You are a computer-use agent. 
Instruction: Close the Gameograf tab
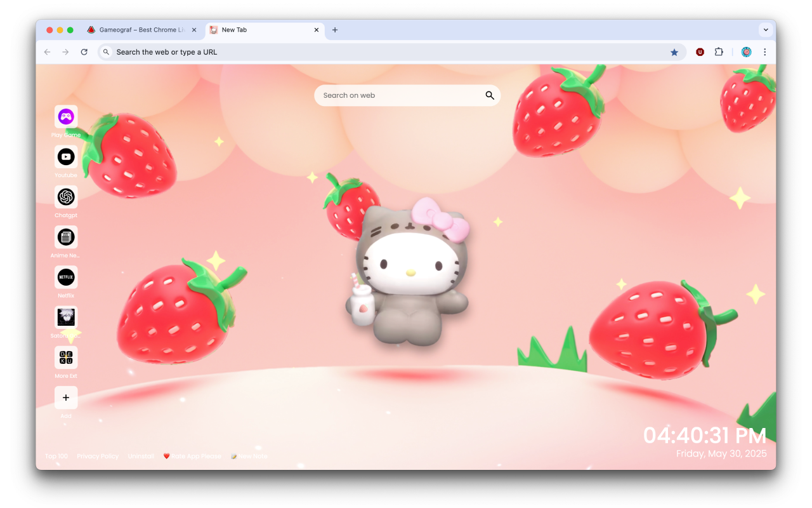tap(194, 30)
